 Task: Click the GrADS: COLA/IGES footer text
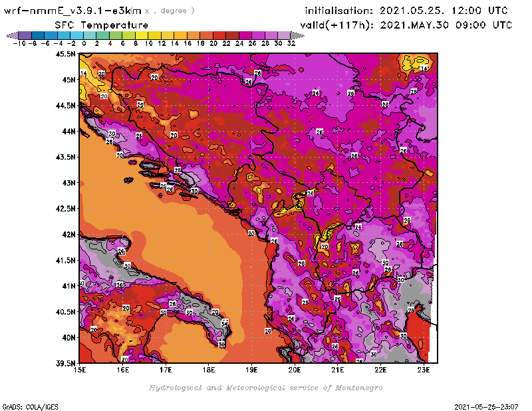tap(25, 406)
